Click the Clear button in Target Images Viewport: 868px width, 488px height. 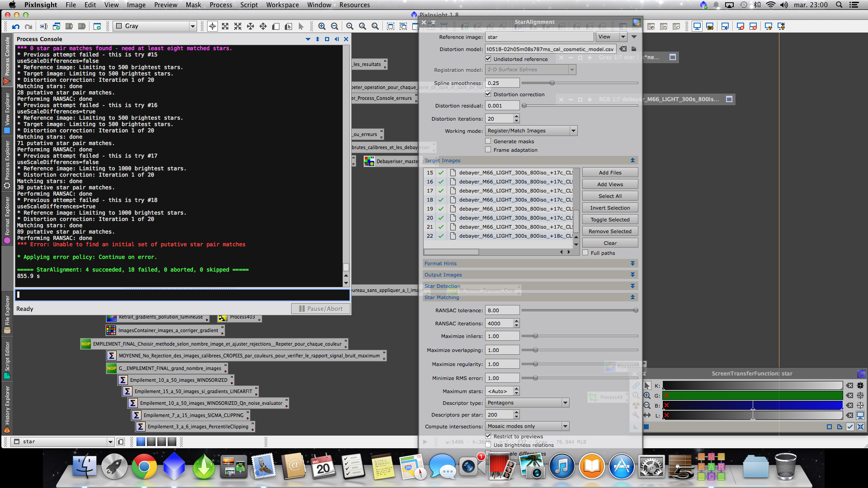[610, 243]
